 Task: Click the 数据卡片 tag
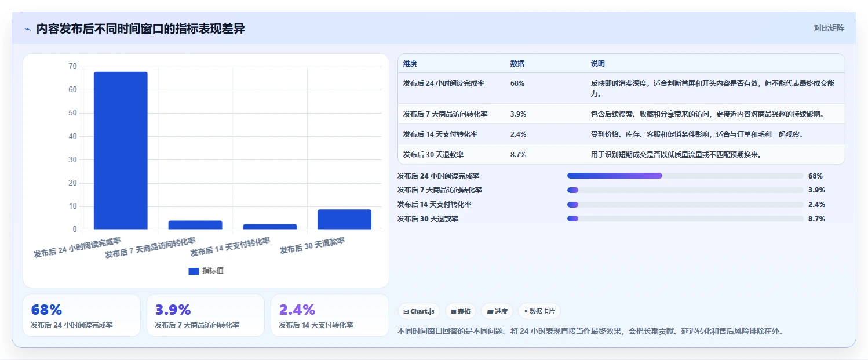click(x=539, y=311)
